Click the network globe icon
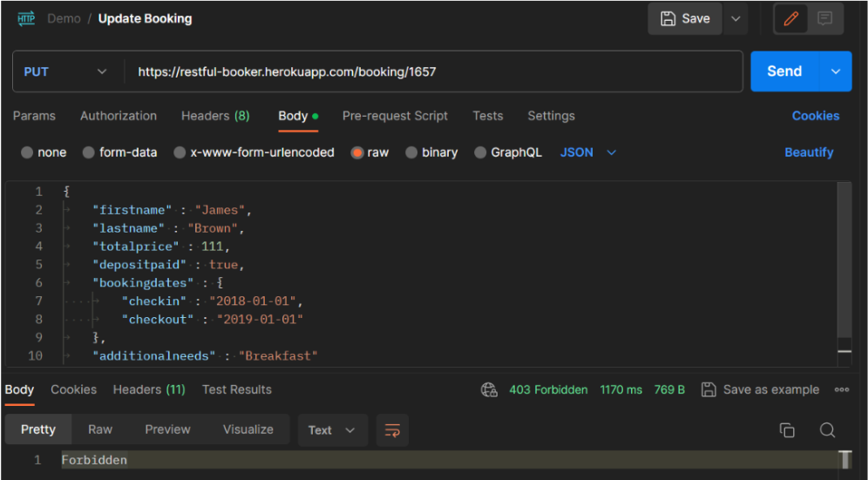Image resolution: width=868 pixels, height=480 pixels. point(489,389)
